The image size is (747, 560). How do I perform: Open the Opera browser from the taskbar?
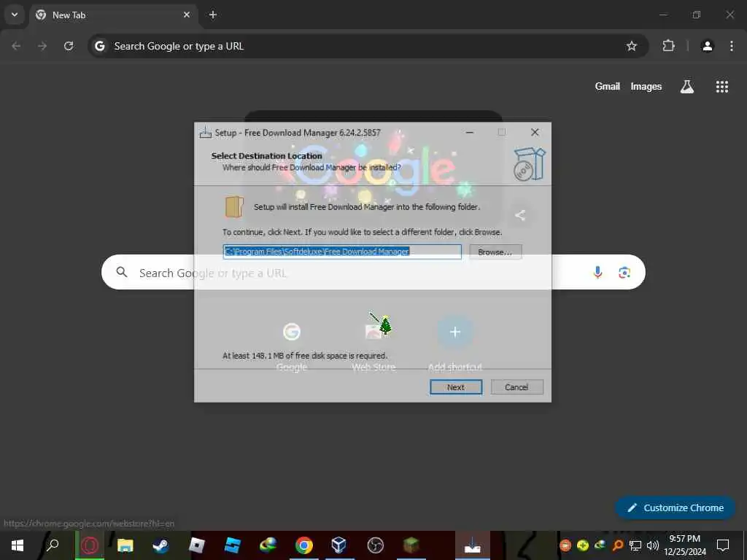coord(90,545)
